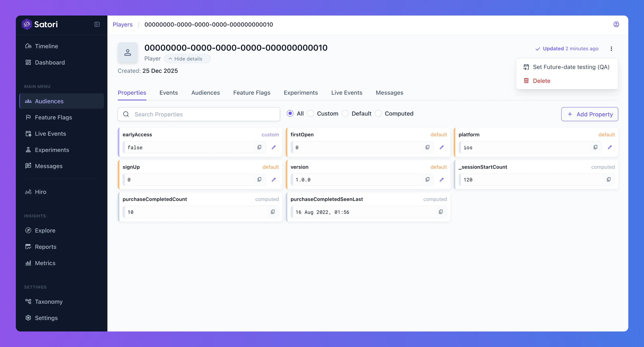644x347 pixels.
Task: Collapse player info with Hide details
Action: (x=187, y=59)
